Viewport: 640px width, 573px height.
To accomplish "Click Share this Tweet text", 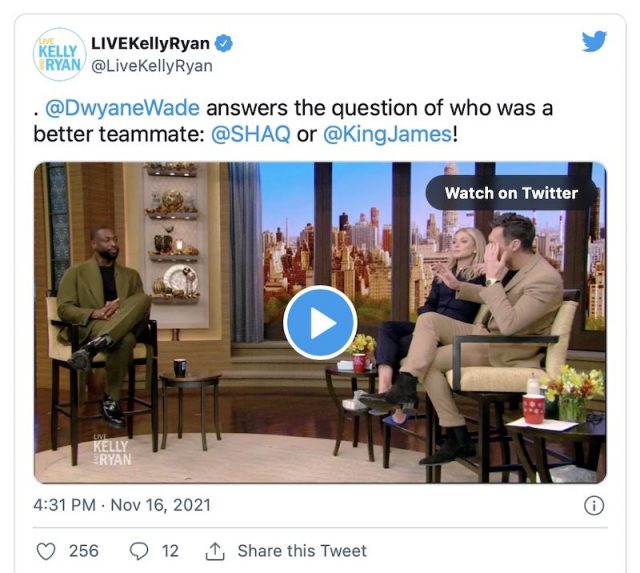I will tap(302, 551).
